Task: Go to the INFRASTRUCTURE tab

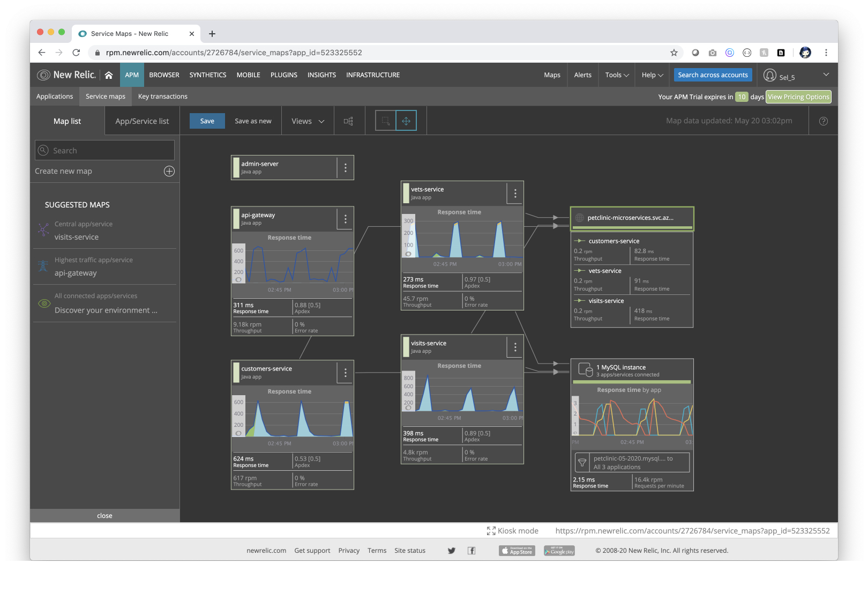Action: tap(373, 75)
